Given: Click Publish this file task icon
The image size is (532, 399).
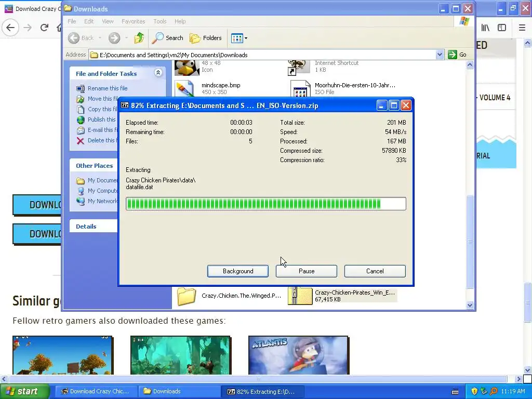Looking at the screenshot, I should [81, 120].
